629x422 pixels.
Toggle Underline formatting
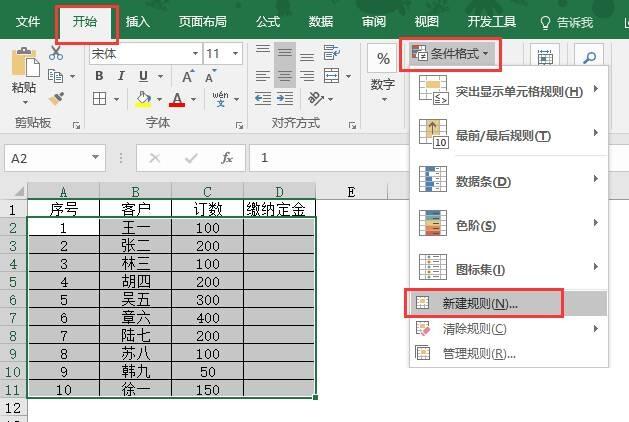143,76
